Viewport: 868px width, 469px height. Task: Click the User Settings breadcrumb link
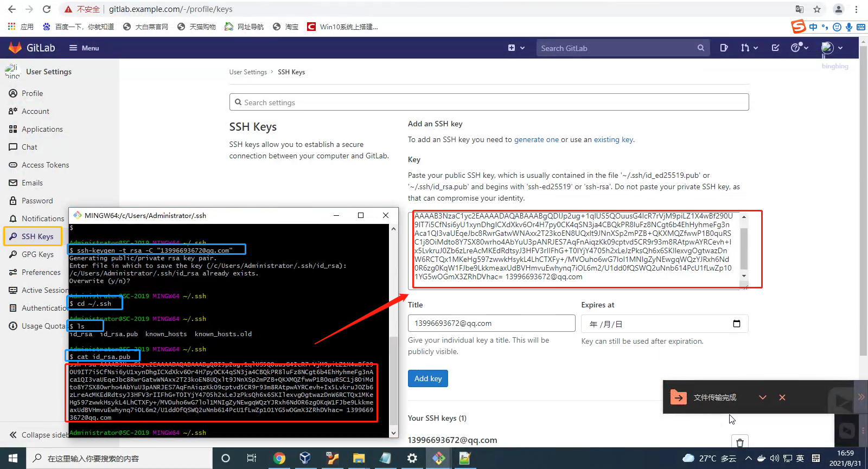[x=248, y=72]
